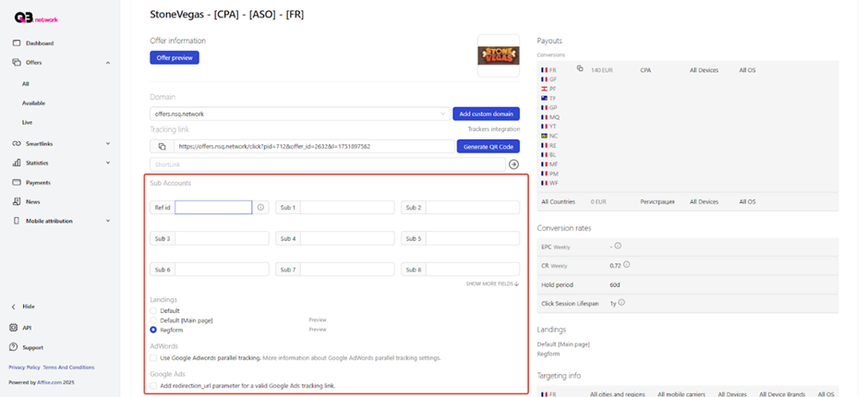Viewport: 868px width, 397px height.
Task: Click the copy icon next to FR payout
Action: (580, 68)
